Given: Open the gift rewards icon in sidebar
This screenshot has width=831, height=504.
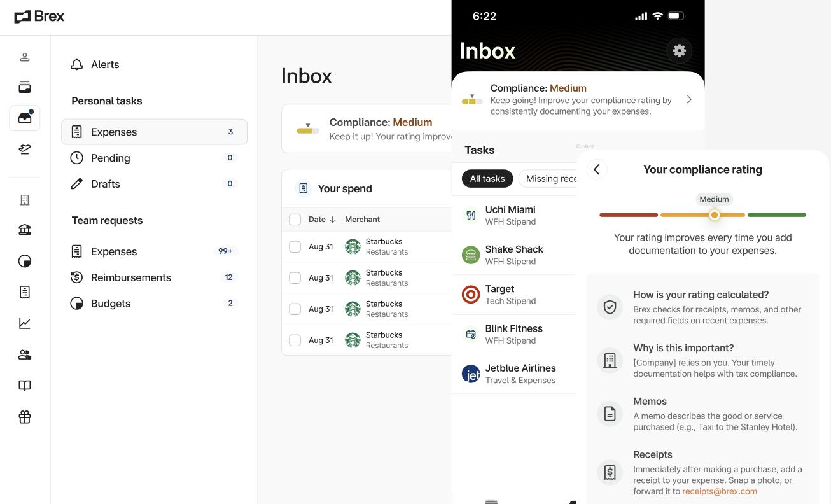Looking at the screenshot, I should (x=25, y=417).
